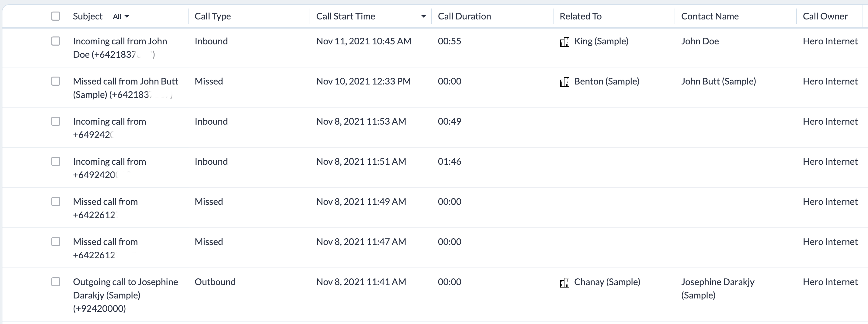This screenshot has height=324, width=868.
Task: Sort by the Call Duration column header
Action: [464, 16]
